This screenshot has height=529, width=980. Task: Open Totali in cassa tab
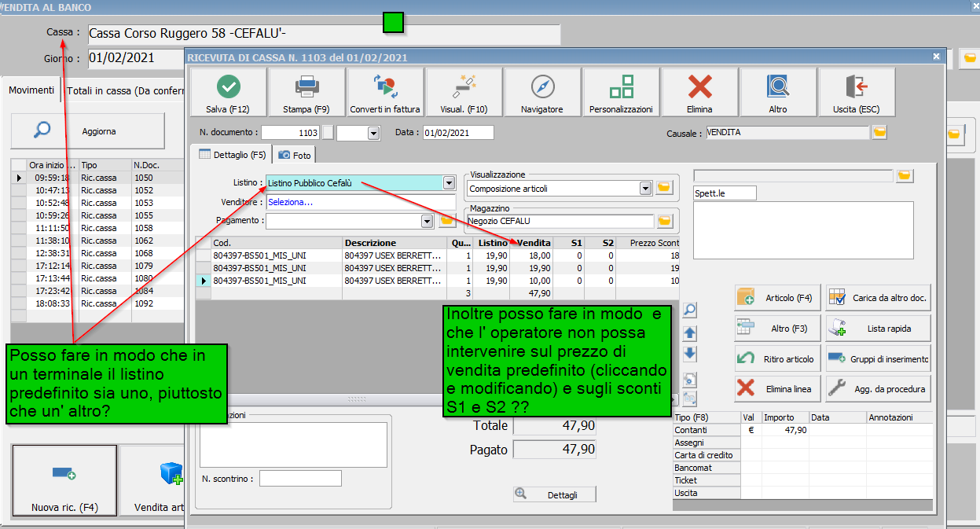pyautogui.click(x=124, y=91)
